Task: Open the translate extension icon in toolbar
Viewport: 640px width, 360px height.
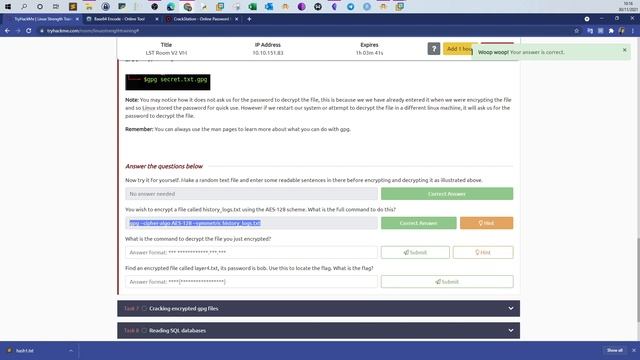Action: (x=590, y=31)
